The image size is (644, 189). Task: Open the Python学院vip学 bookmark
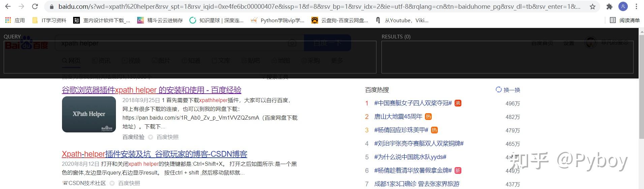tap(277, 20)
